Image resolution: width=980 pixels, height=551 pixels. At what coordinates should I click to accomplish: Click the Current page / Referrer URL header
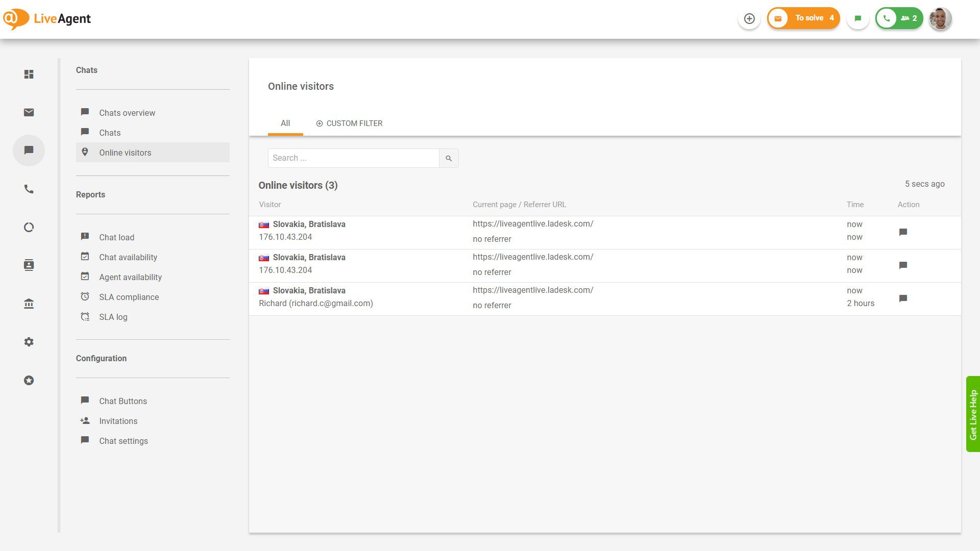tap(519, 205)
